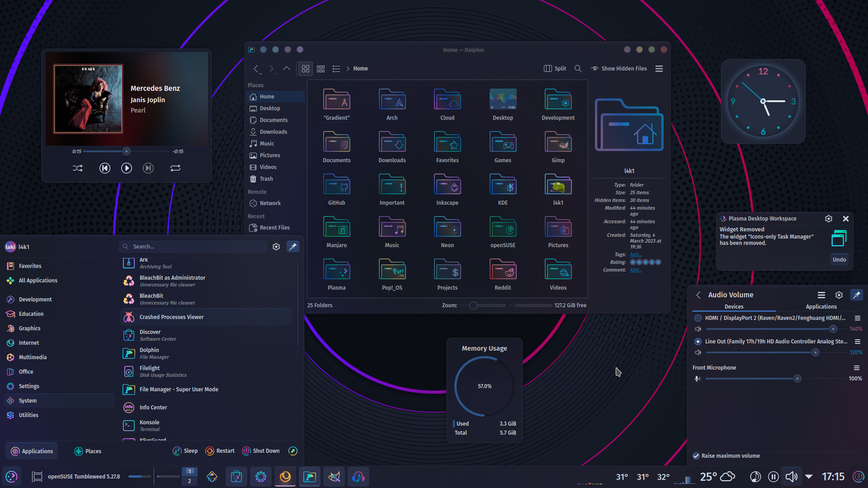The image size is (868, 488).
Task: Click the Restart button in launcher
Action: [220, 451]
